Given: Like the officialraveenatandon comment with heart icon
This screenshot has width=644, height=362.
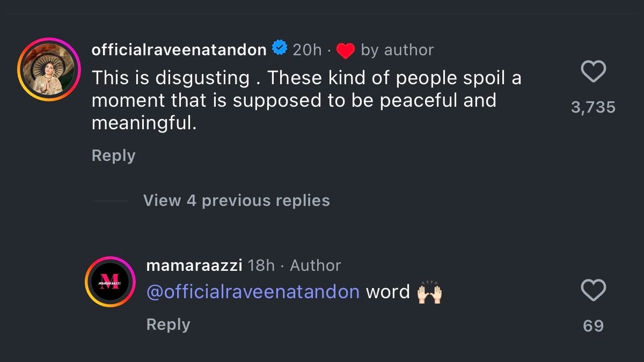Looking at the screenshot, I should [x=593, y=72].
